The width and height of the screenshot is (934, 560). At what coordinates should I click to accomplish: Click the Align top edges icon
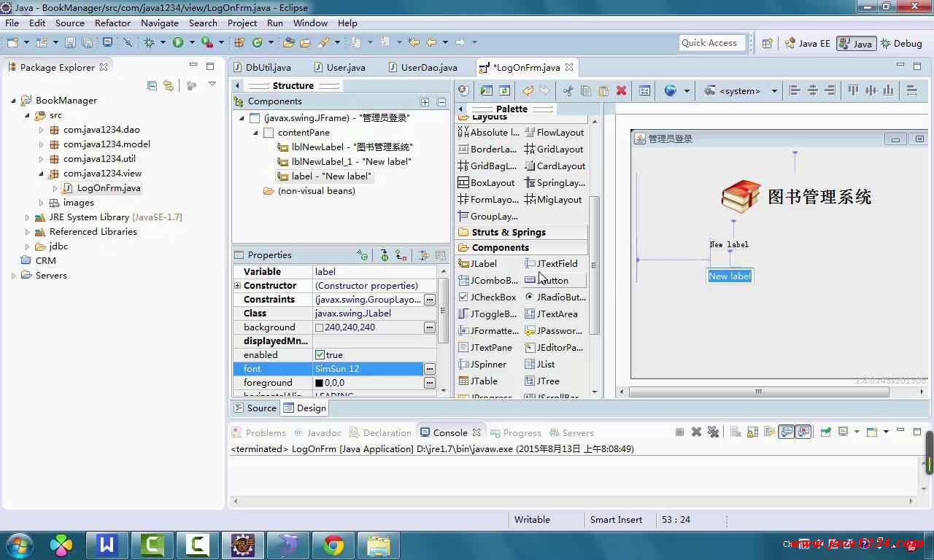coord(853,90)
